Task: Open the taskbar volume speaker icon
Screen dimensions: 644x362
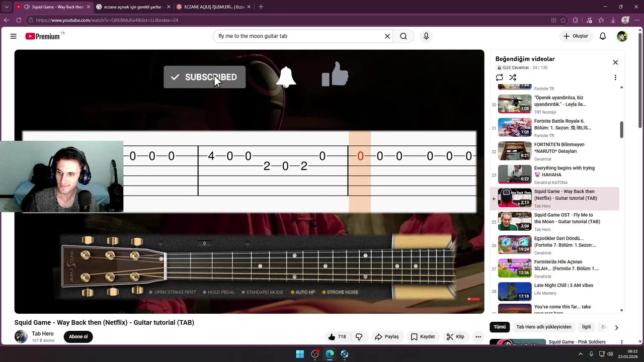Action: (x=610, y=354)
